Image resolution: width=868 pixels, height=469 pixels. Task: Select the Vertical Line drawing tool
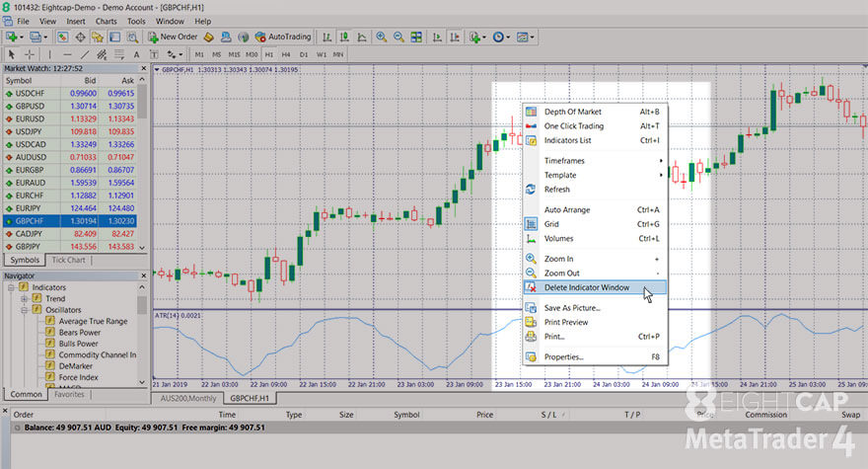pos(50,54)
